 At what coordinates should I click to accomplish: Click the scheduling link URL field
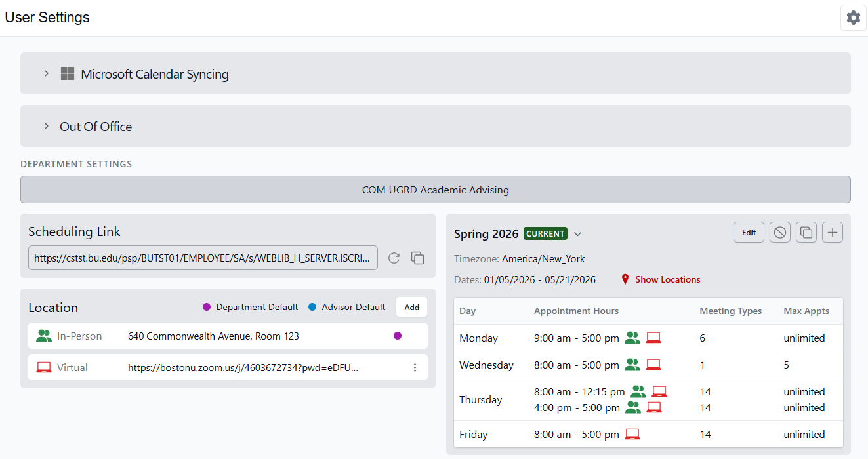pos(203,258)
